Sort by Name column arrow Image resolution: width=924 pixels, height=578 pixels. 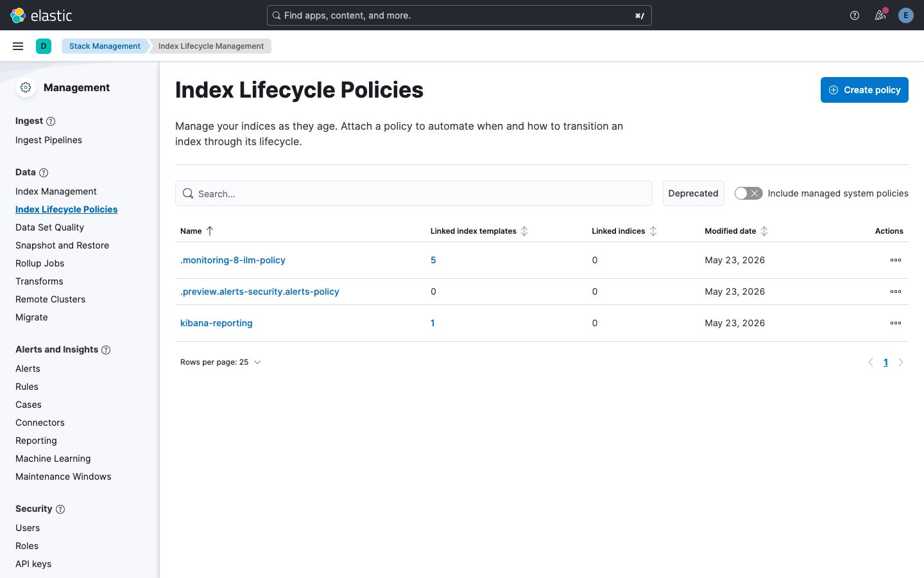pyautogui.click(x=209, y=231)
